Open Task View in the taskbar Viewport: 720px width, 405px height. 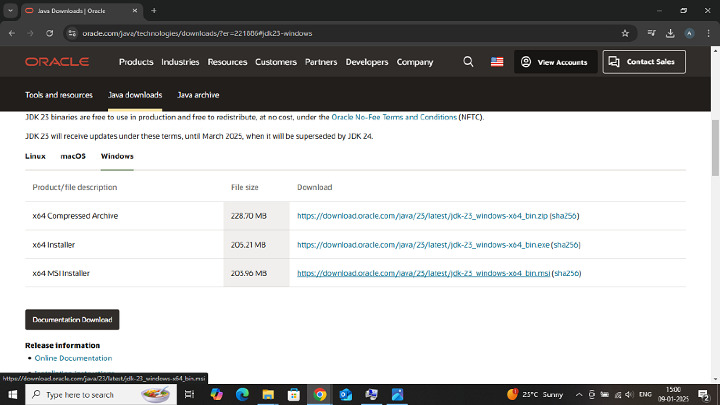click(189, 394)
